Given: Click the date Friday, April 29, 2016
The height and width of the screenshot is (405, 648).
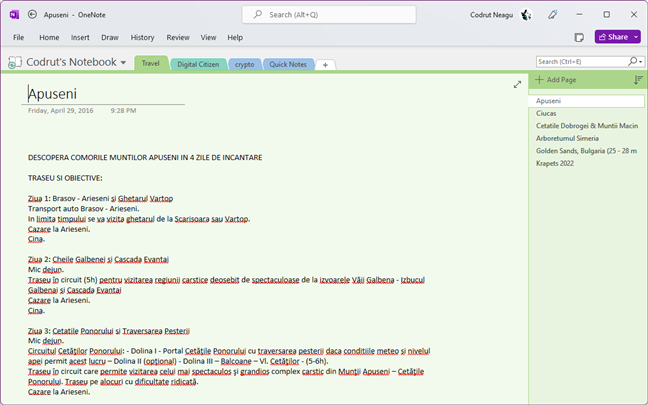Looking at the screenshot, I should (61, 111).
